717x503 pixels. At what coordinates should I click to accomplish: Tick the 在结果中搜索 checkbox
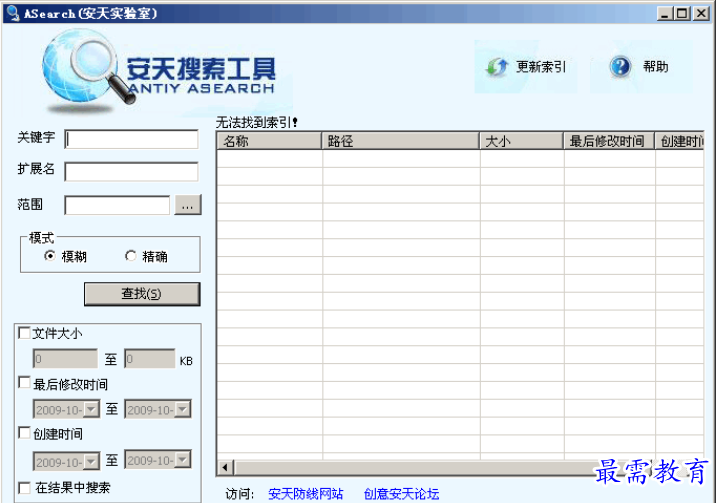pos(24,487)
